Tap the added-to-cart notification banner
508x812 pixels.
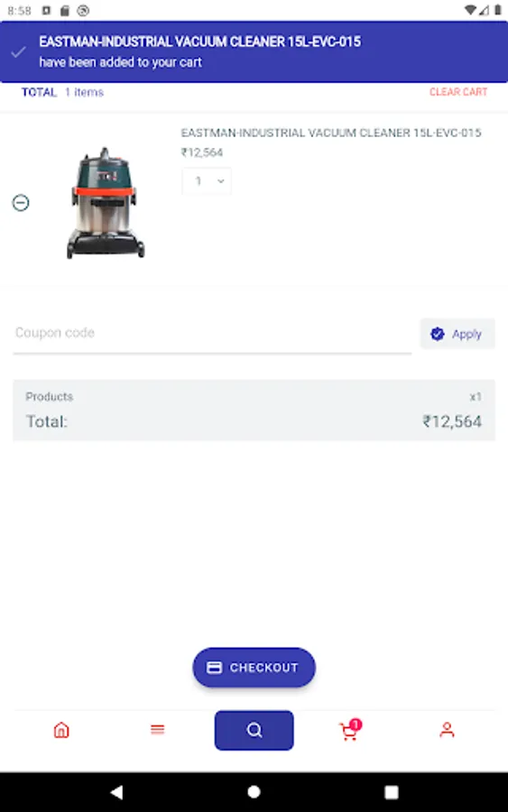click(x=254, y=51)
